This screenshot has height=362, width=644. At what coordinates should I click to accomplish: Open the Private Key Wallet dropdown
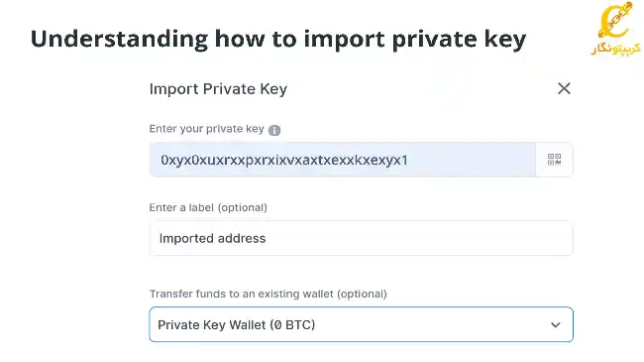[x=361, y=324]
